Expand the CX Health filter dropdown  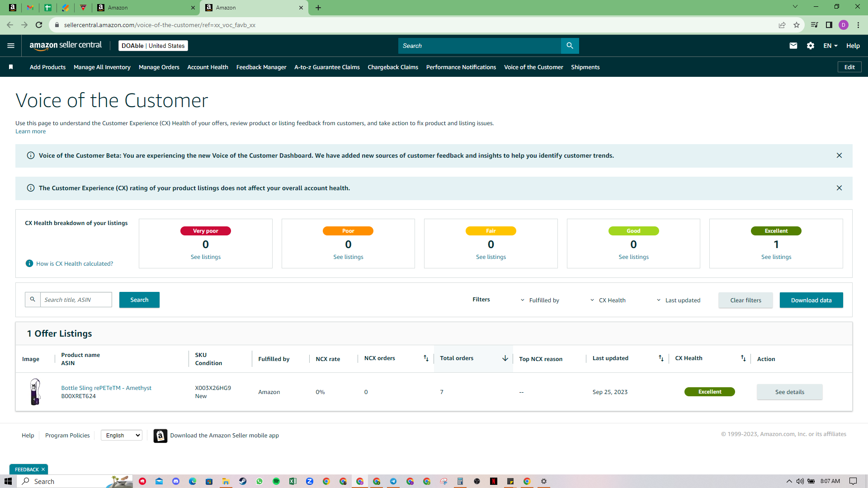608,300
